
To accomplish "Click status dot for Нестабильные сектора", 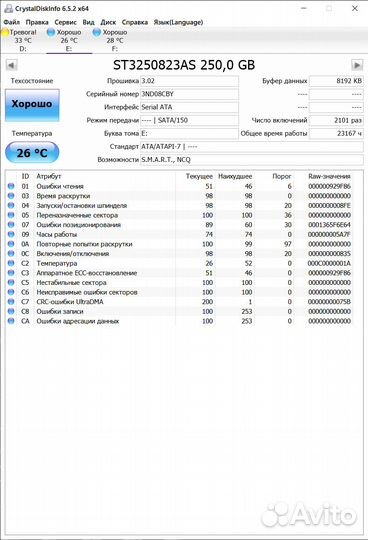I will click(11, 283).
